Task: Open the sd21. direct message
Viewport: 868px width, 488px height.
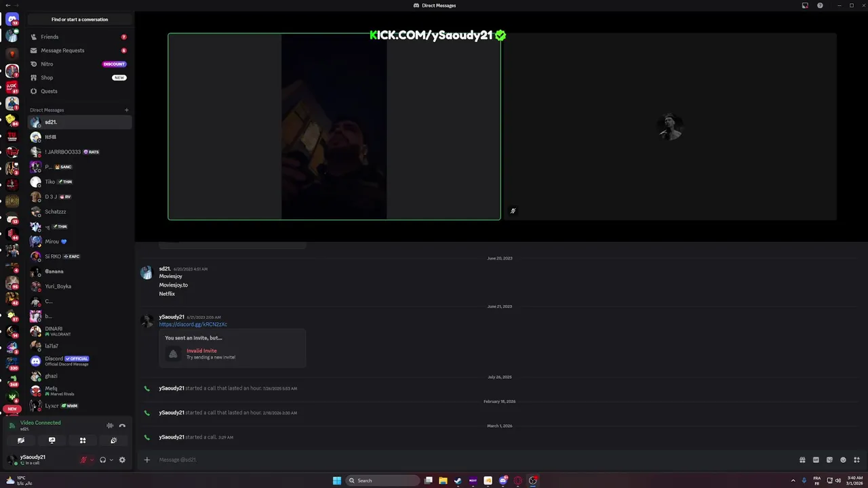Action: pos(79,122)
